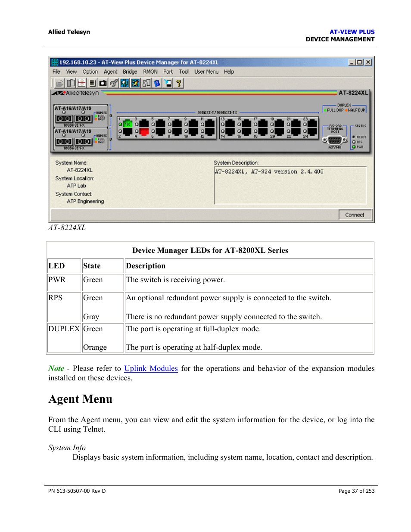Select port 2 below port 1
The width and height of the screenshot is (411, 532).
pos(128,131)
